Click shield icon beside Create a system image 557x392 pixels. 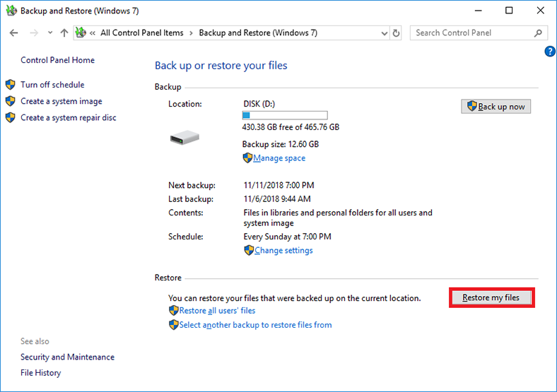(x=11, y=101)
